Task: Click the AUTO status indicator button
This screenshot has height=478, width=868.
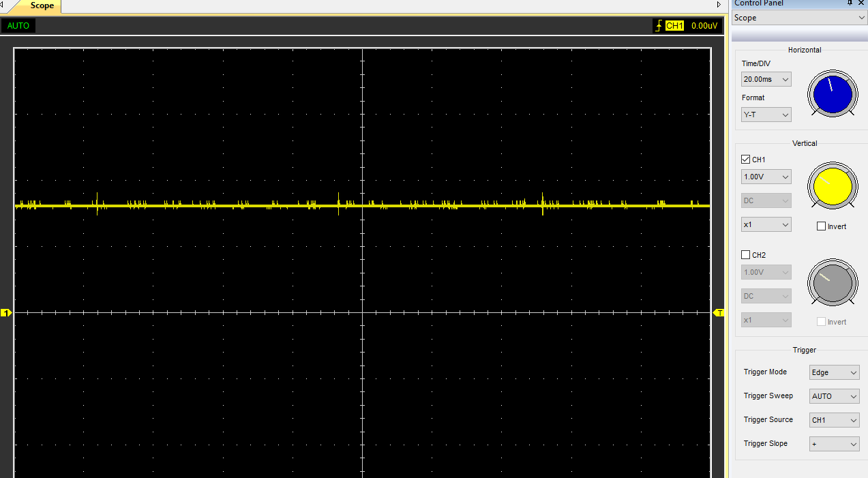Action: 18,26
